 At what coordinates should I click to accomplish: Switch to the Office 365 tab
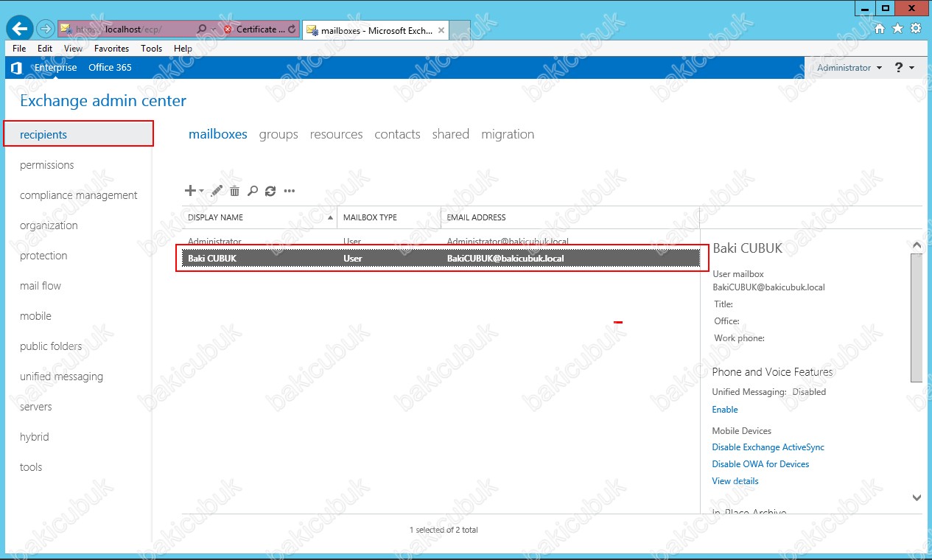pos(110,68)
